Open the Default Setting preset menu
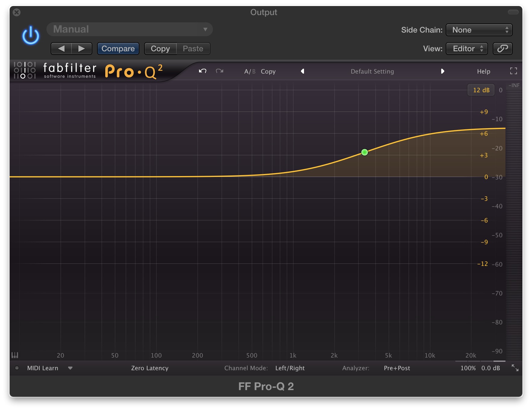 (x=372, y=71)
